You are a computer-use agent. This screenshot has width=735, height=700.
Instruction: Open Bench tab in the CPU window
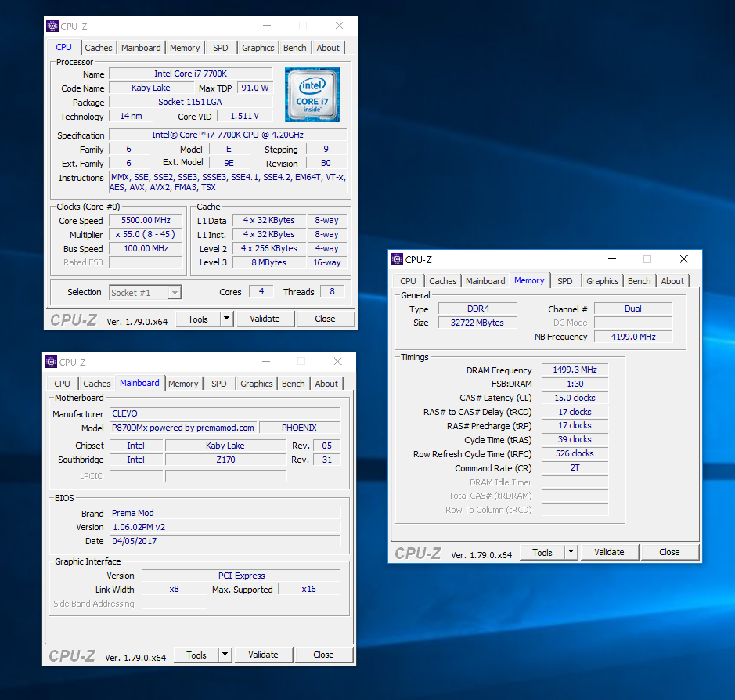click(294, 48)
